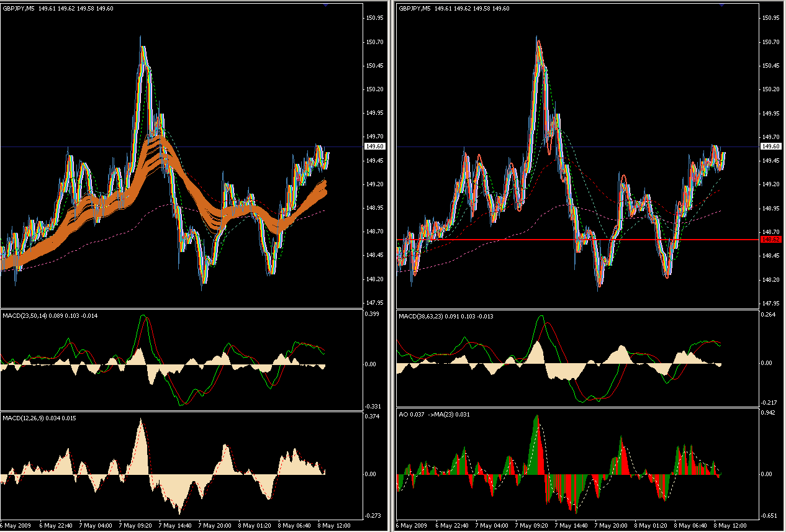
Task: Click the 149.95 price level on right chart scale
Action: 771,114
